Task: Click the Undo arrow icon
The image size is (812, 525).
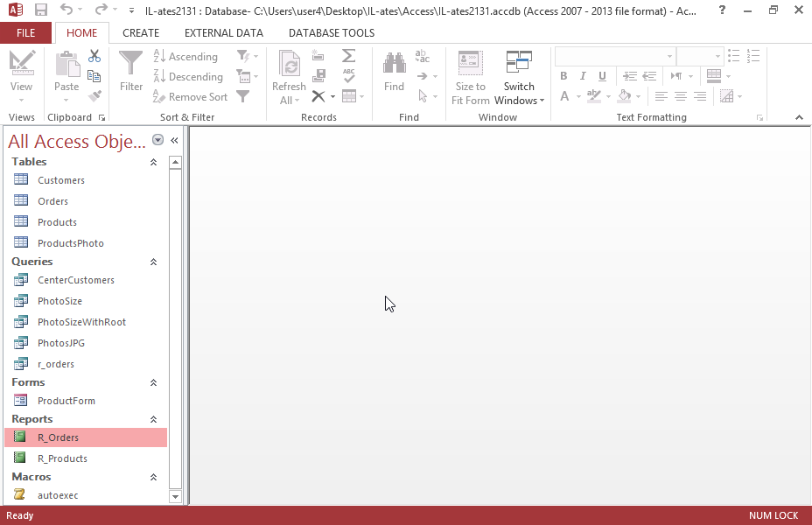Action: [66, 10]
